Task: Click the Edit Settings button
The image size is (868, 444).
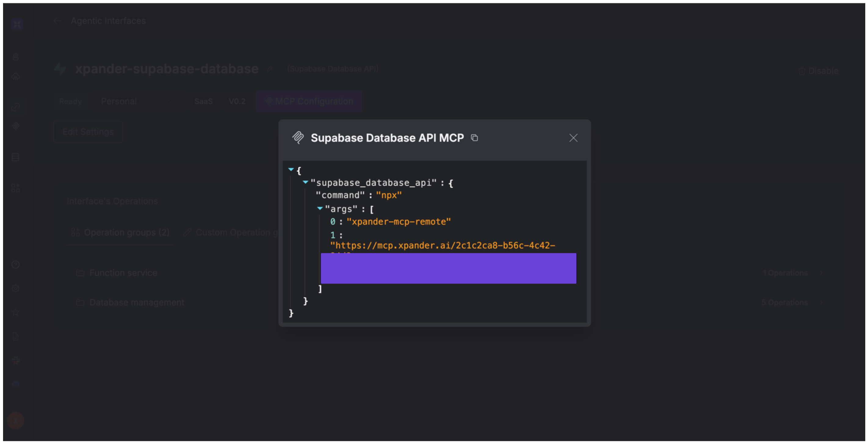Action: 88,132
